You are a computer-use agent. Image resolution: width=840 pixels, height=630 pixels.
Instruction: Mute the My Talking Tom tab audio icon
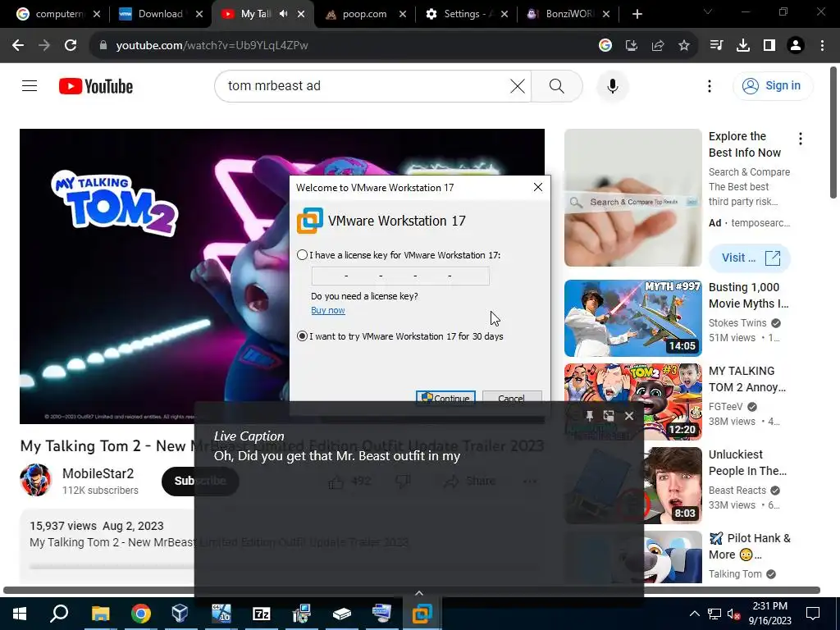click(283, 14)
